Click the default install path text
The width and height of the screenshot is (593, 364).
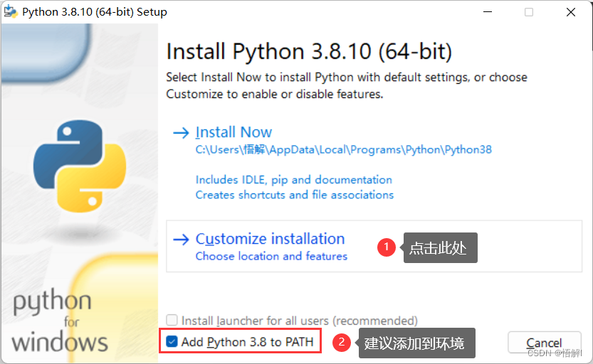point(343,149)
